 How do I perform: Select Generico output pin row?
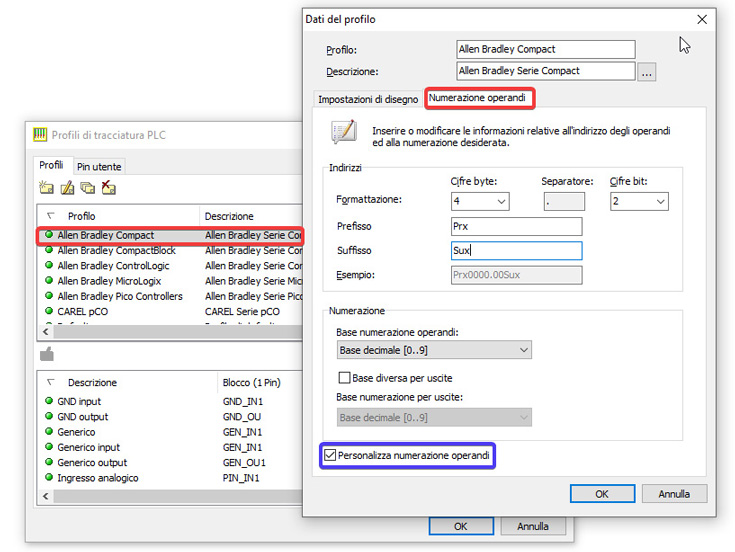point(171,462)
